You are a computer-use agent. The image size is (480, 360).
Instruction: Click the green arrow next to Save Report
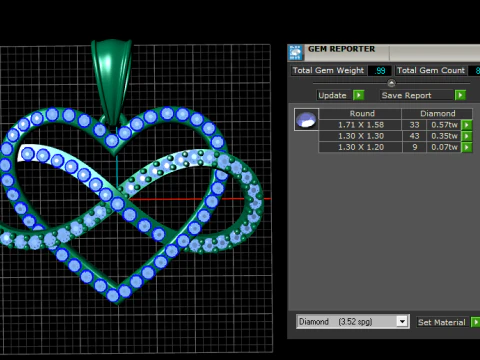pos(460,95)
